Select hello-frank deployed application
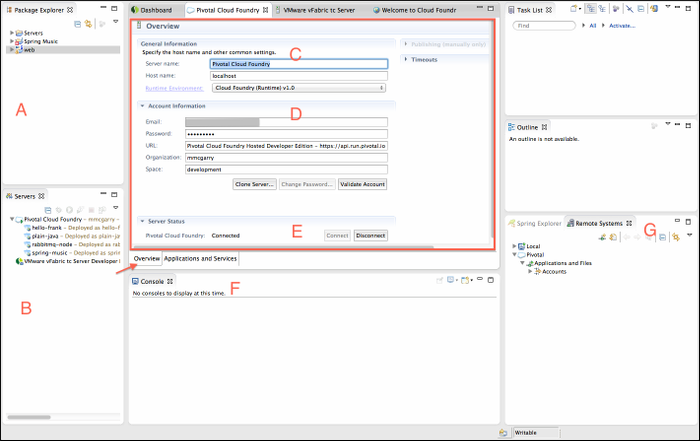The image size is (700, 441). [x=72, y=228]
